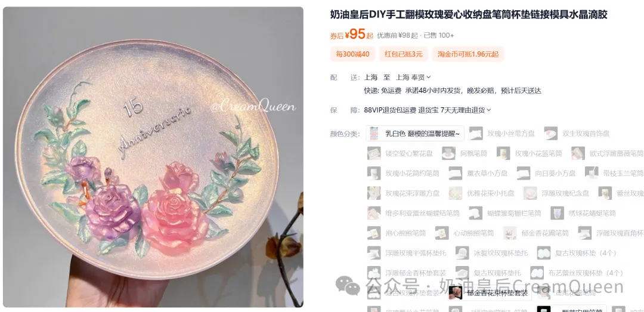Click the 抱心熊熊笔筒 thumbnail icon
The height and width of the screenshot is (312, 644).
click(374, 233)
